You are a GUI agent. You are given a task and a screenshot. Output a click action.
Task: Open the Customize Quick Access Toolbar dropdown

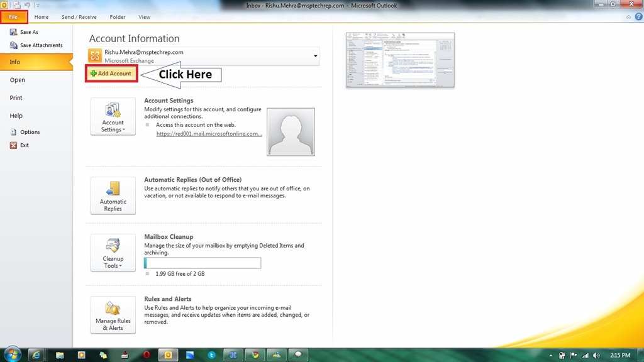point(38,5)
